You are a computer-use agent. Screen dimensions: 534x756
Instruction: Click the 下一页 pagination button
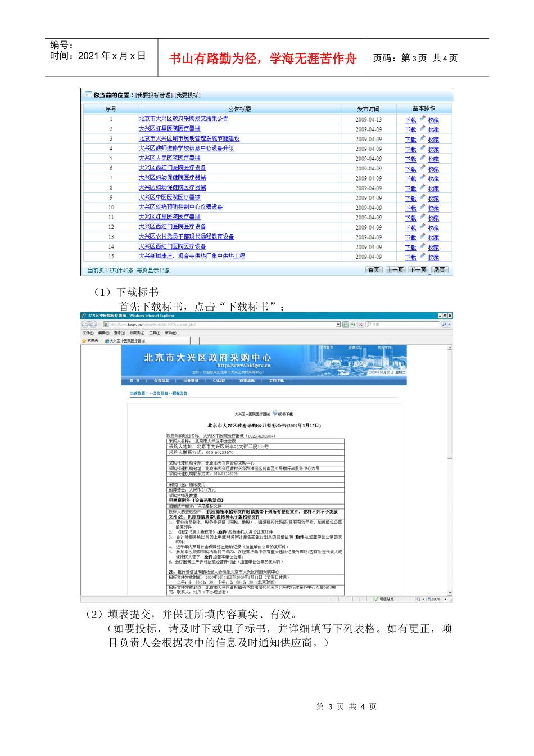(418, 270)
